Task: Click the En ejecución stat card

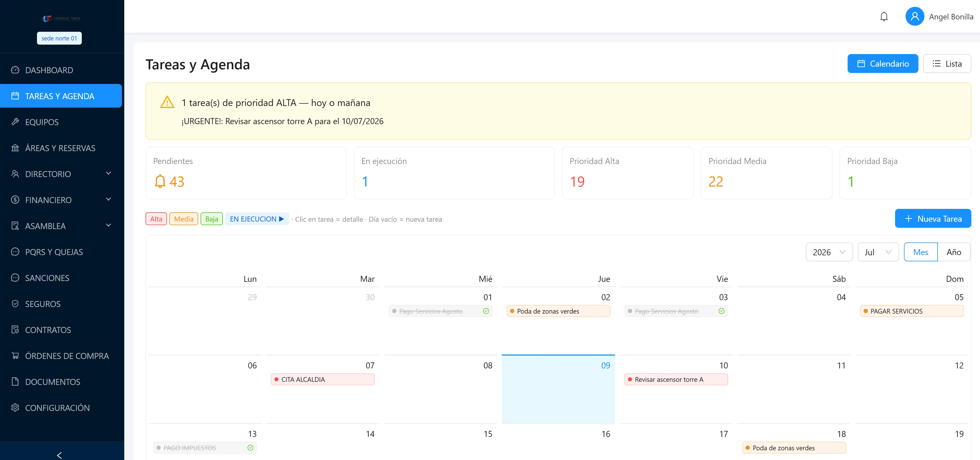Action: 454,173
